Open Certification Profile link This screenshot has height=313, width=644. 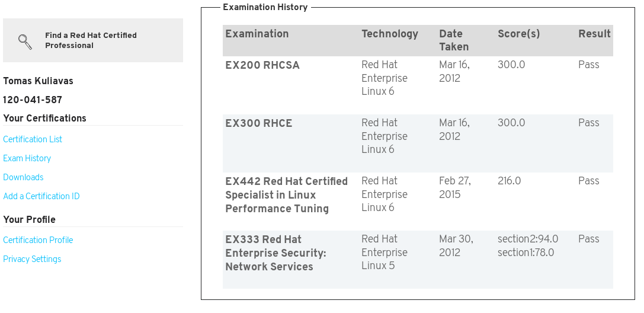click(38, 240)
